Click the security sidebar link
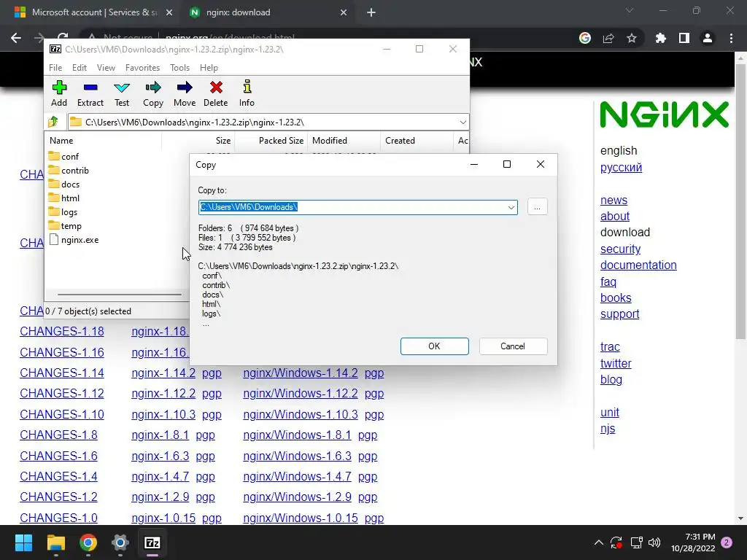This screenshot has width=747, height=560. [620, 249]
